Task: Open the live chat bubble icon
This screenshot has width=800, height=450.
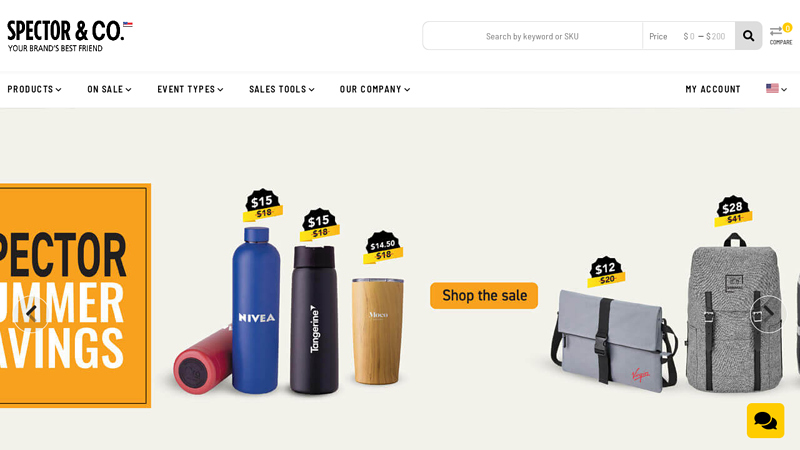Action: [765, 420]
